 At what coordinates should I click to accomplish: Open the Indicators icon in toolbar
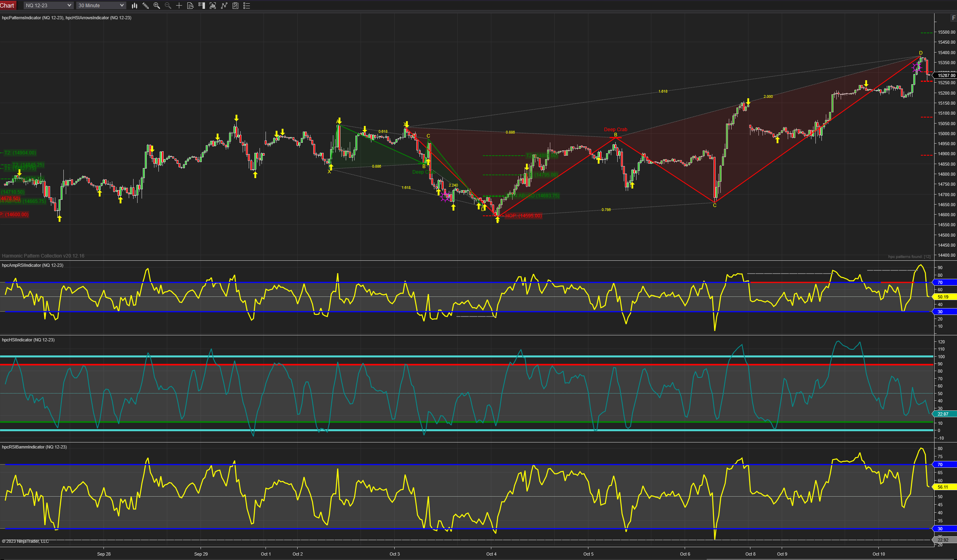click(224, 6)
